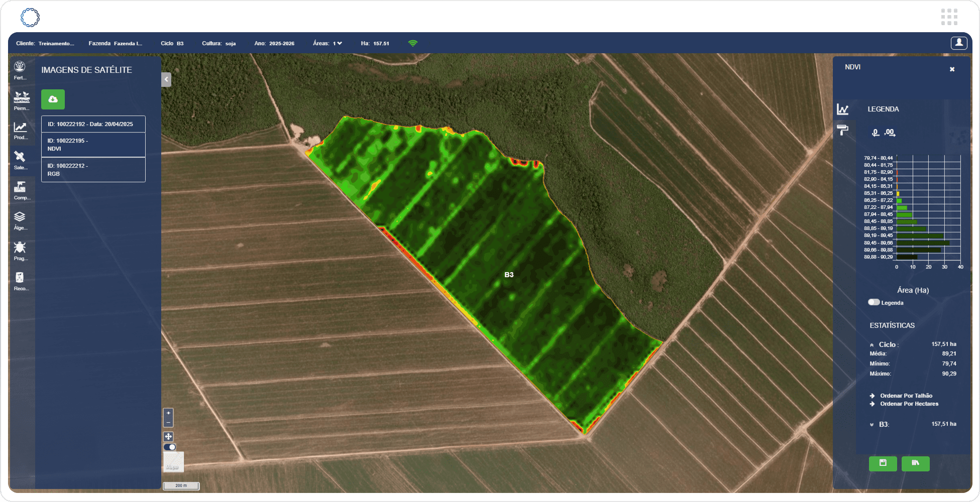Viewport: 980px width, 502px height.
Task: Click the map zoom in plus button
Action: [168, 413]
